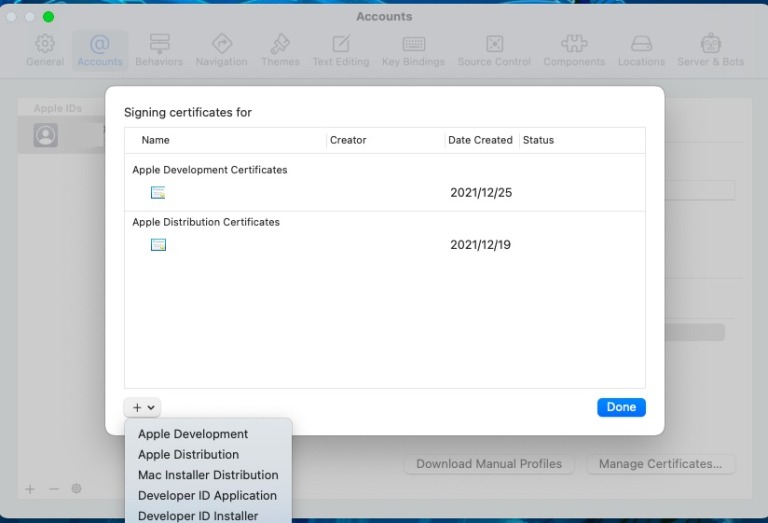Choose Apple Development from the menu

pyautogui.click(x=193, y=434)
